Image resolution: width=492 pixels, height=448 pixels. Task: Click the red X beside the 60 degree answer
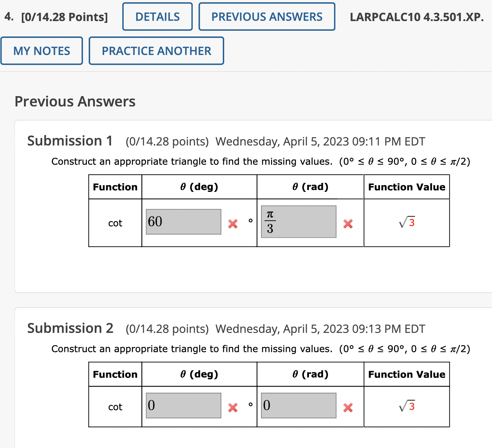[x=233, y=224]
